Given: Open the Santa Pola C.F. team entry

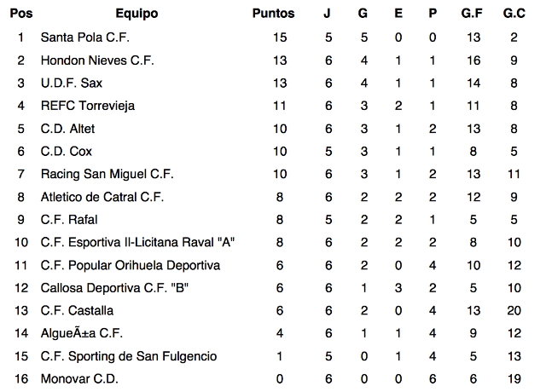Looking at the screenshot, I should [85, 37].
